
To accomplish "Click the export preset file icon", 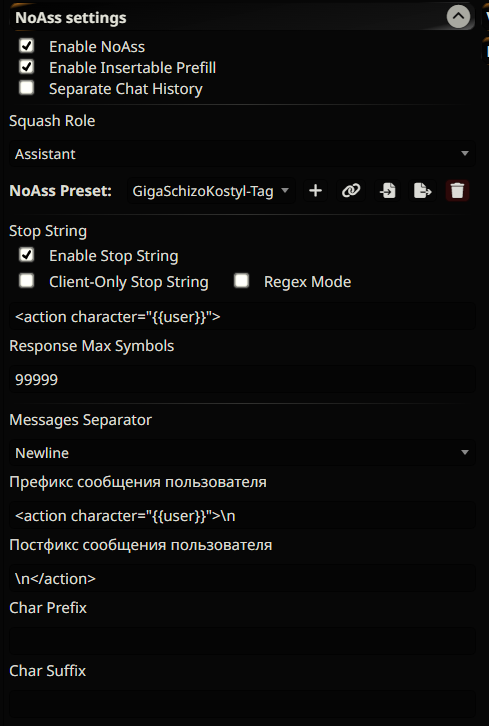I will pyautogui.click(x=422, y=191).
